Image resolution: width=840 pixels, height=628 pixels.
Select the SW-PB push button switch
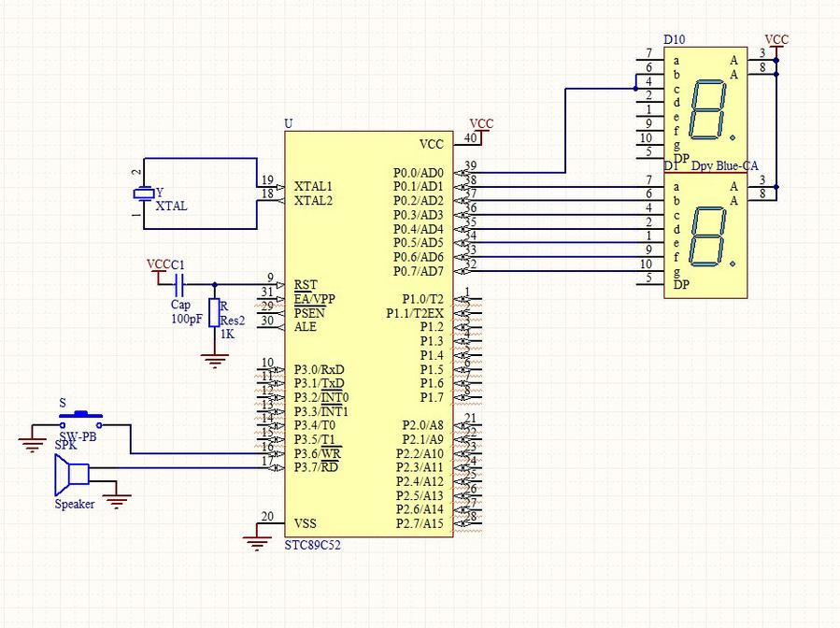80,420
